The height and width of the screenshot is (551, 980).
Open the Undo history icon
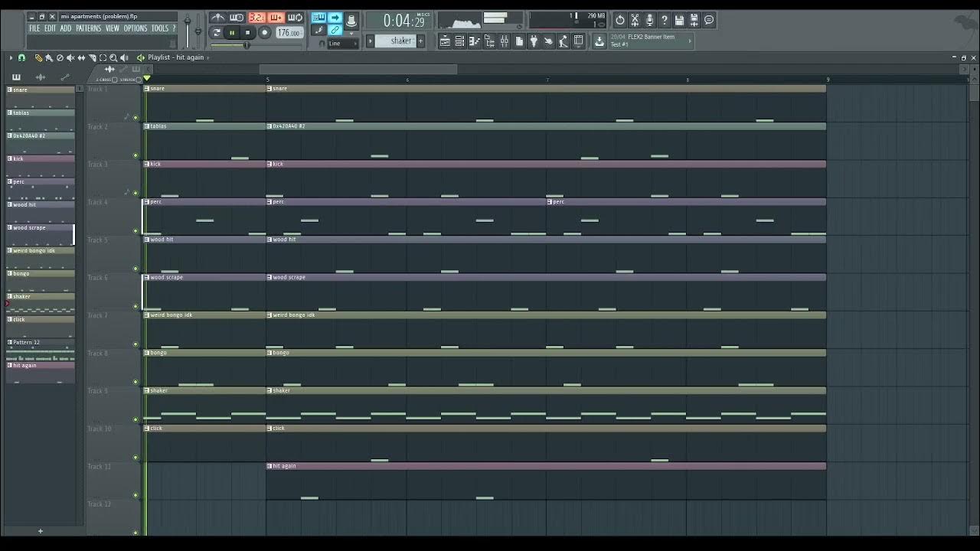click(620, 21)
